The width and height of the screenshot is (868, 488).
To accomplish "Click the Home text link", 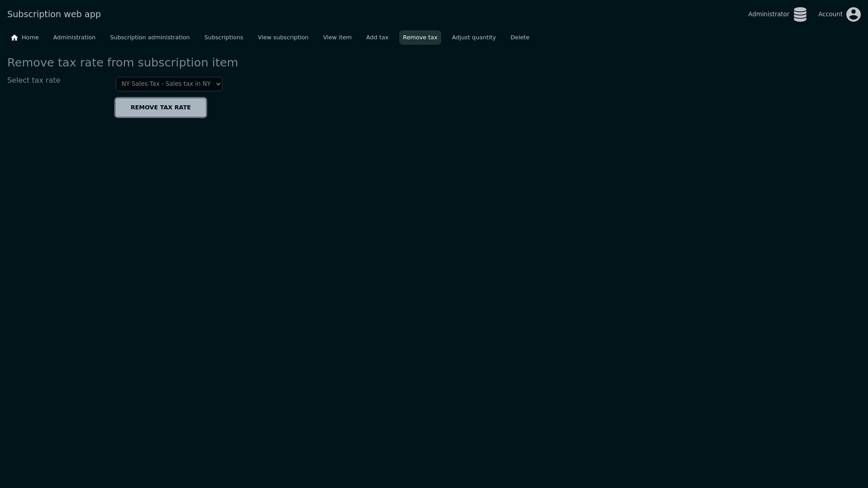I will [30, 38].
